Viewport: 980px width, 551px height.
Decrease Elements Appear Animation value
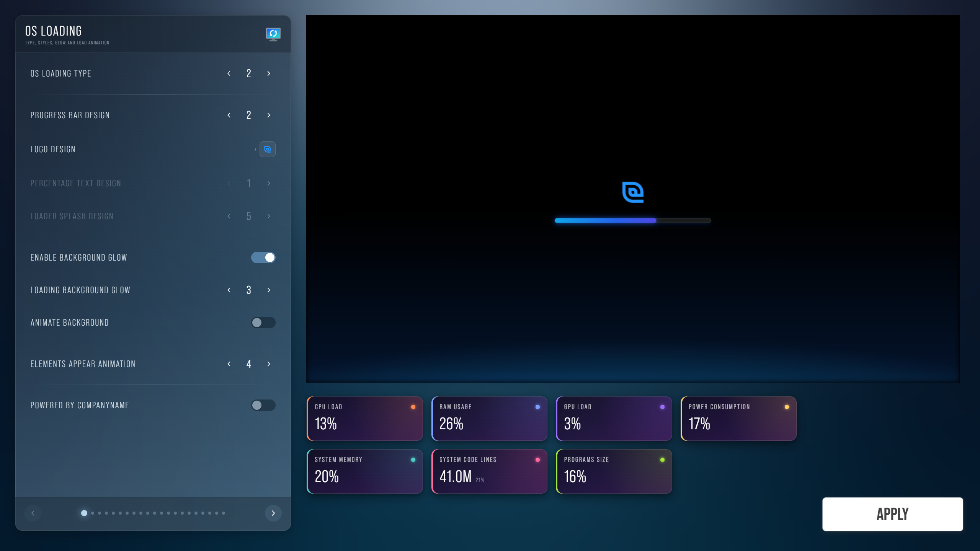point(229,364)
